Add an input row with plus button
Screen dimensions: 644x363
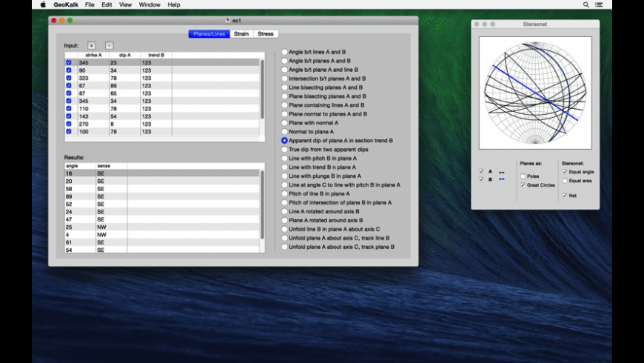click(91, 46)
